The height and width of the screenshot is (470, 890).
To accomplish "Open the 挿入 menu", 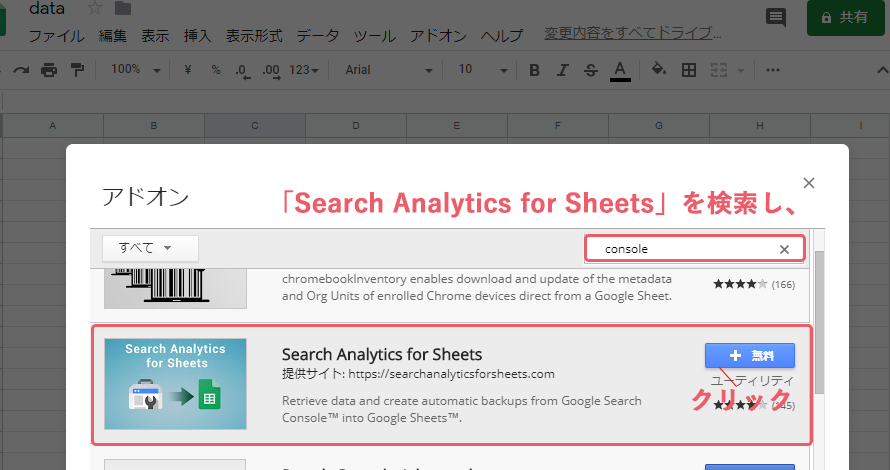I will (x=198, y=36).
